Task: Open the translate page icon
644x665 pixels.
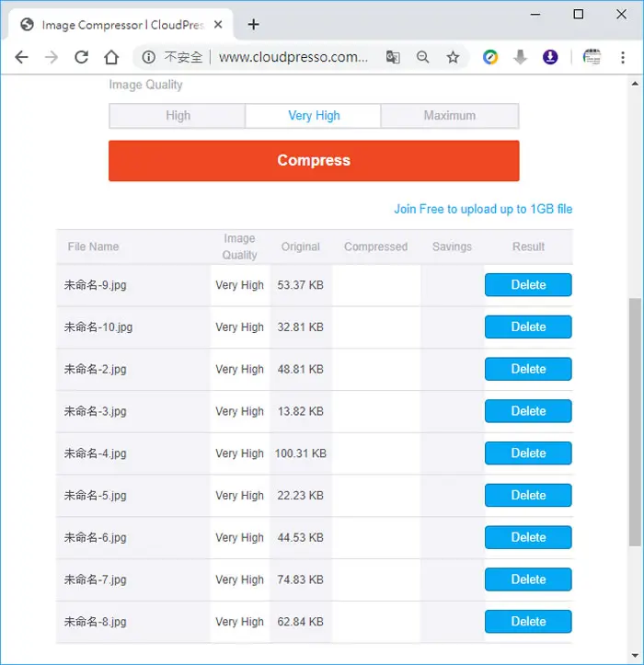Action: pyautogui.click(x=393, y=57)
